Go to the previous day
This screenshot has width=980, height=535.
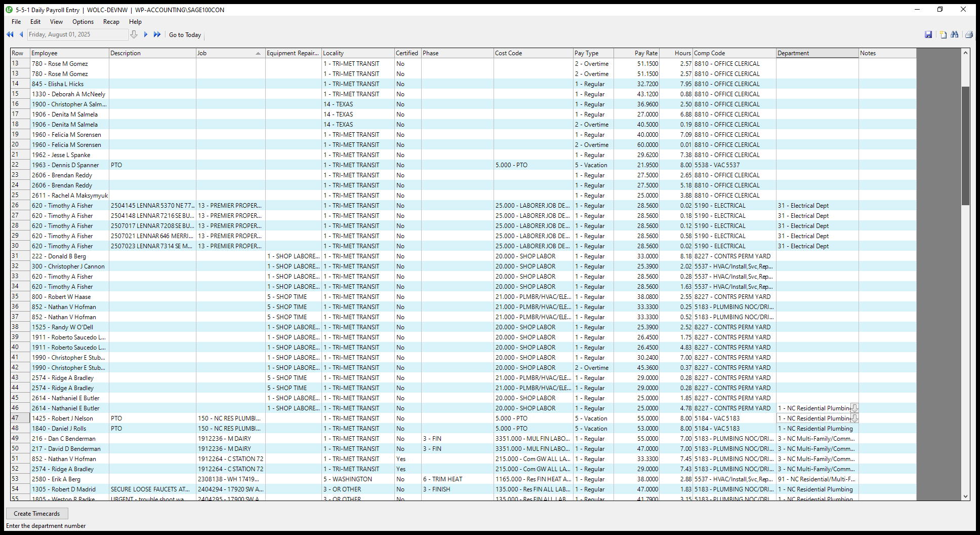pyautogui.click(x=21, y=34)
